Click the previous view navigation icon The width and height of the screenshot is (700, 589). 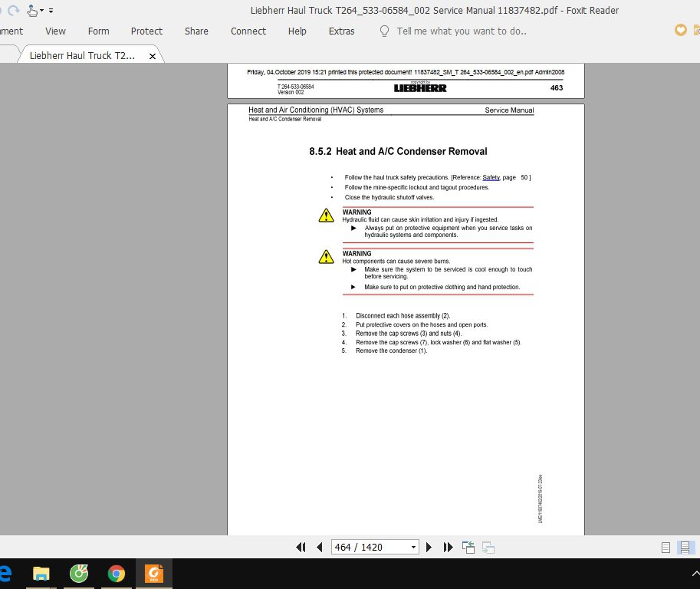(x=468, y=547)
